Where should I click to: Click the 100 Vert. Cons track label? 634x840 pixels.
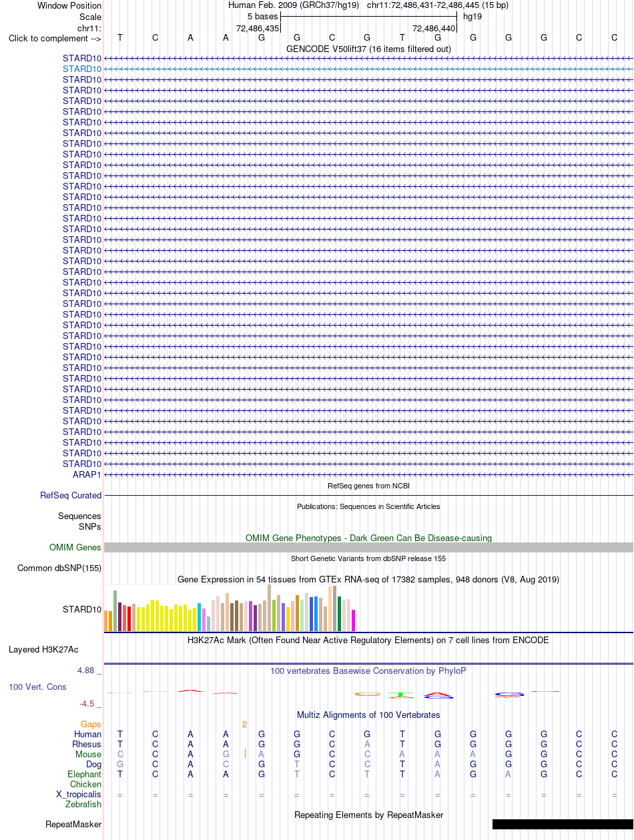coord(37,687)
